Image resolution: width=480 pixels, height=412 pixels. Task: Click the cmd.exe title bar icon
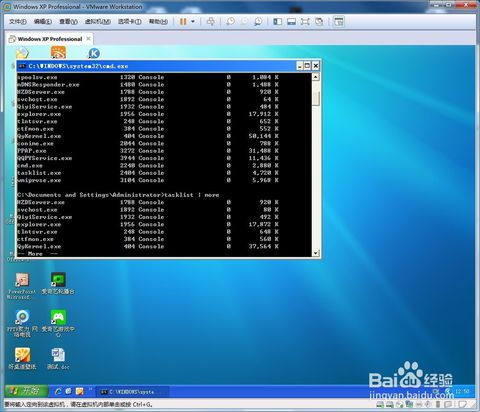[22, 66]
